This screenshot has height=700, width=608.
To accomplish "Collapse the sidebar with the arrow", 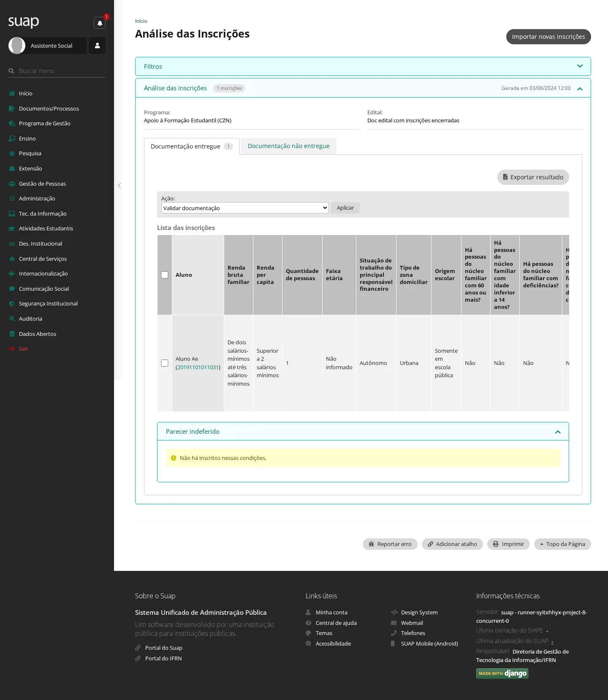I will pyautogui.click(x=119, y=185).
